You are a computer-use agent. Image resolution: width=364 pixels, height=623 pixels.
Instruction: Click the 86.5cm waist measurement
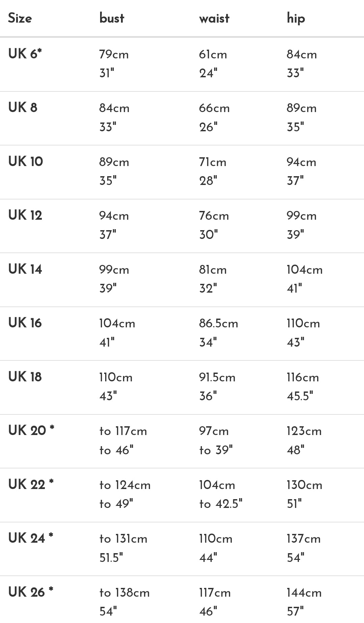tap(218, 324)
